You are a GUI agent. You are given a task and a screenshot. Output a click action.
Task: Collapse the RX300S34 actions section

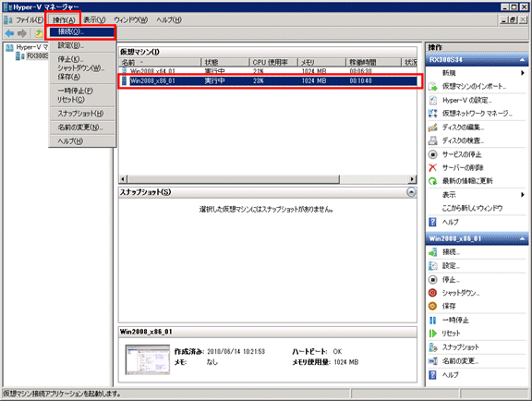pos(522,60)
